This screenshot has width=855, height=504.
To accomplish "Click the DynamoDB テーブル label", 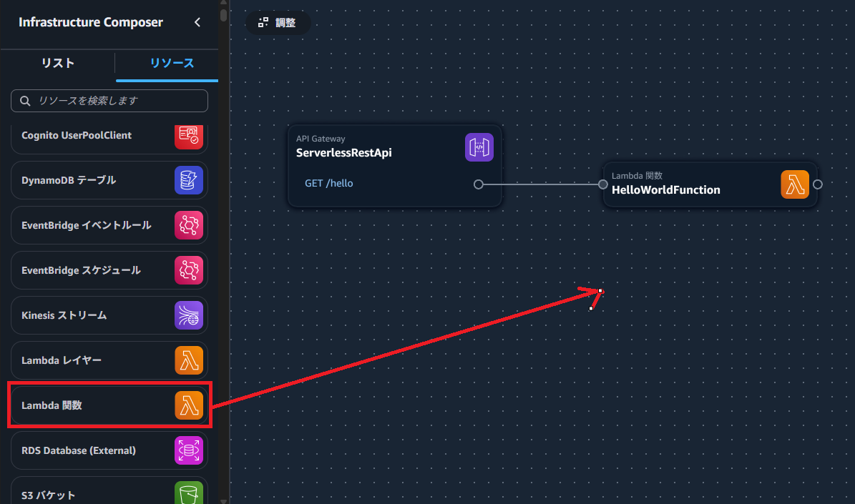I will (69, 180).
